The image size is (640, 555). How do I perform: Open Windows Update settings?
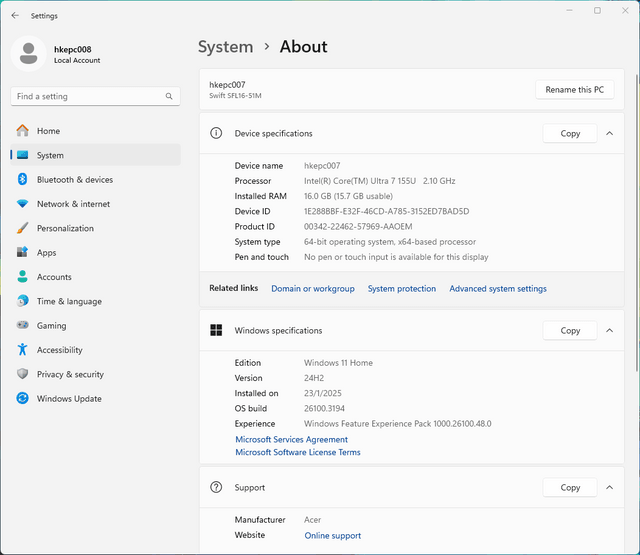click(95, 398)
